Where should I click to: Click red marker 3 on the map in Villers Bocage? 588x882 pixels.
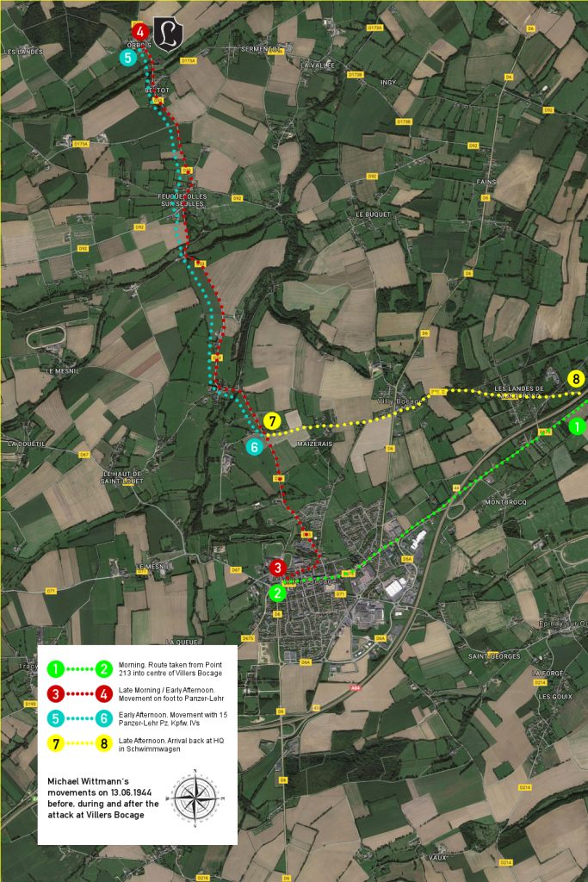pyautogui.click(x=278, y=568)
